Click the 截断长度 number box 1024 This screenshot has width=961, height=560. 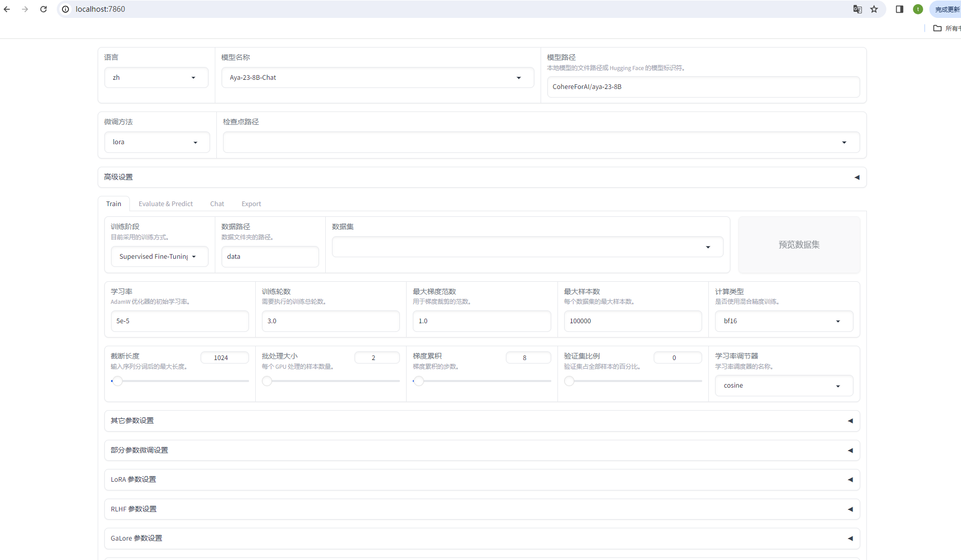click(225, 357)
